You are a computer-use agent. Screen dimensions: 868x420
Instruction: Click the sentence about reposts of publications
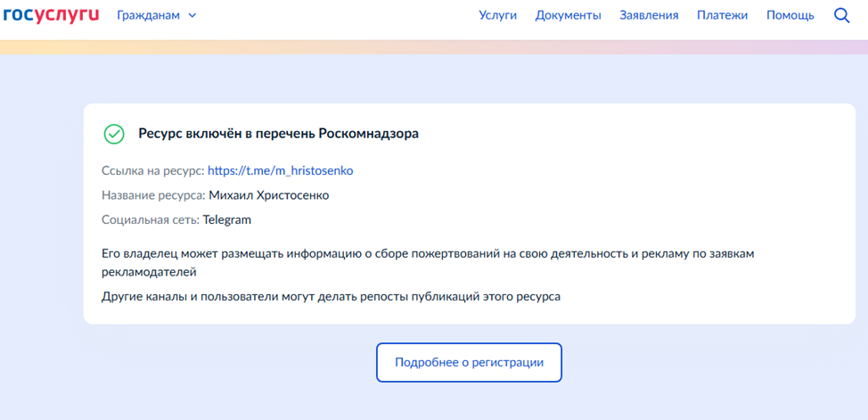click(332, 296)
